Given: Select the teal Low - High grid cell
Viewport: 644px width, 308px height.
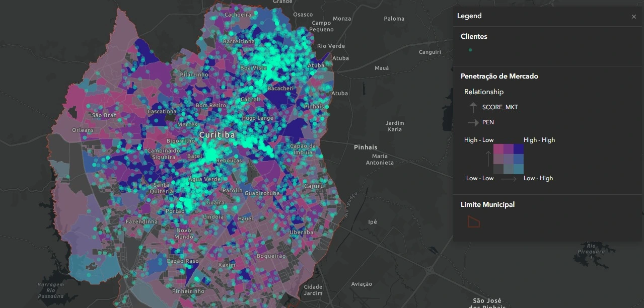Looking at the screenshot, I should [519, 169].
